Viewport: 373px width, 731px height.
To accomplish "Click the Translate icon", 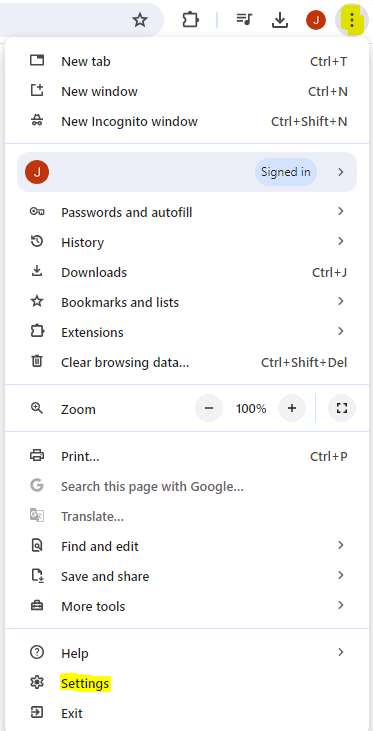I will click(x=37, y=516).
